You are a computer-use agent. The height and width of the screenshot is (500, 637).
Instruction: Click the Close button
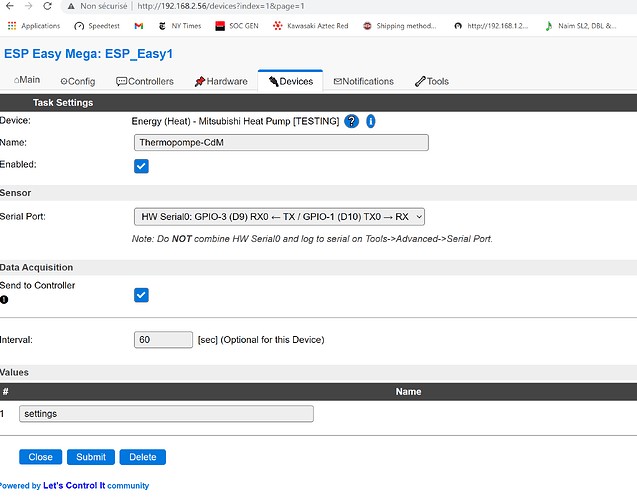pos(41,457)
